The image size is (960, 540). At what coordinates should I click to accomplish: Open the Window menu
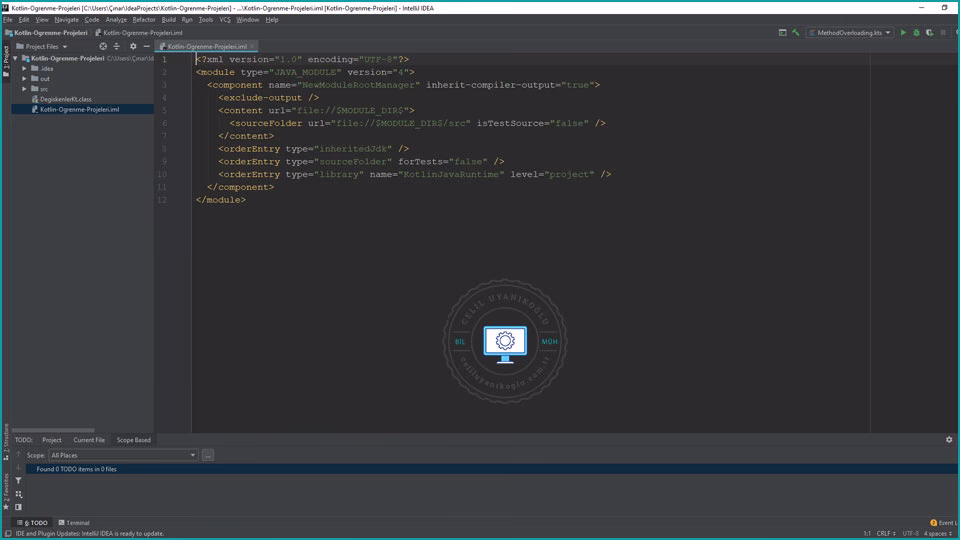pyautogui.click(x=247, y=20)
